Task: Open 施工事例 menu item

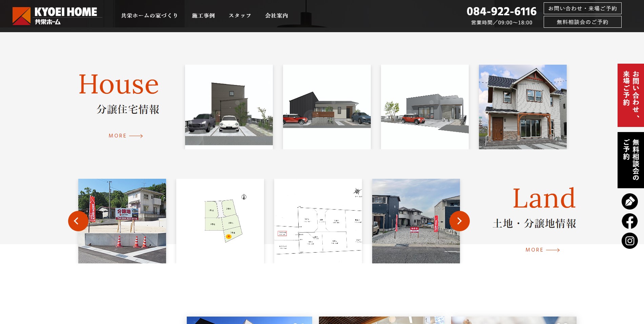Action: (x=203, y=16)
